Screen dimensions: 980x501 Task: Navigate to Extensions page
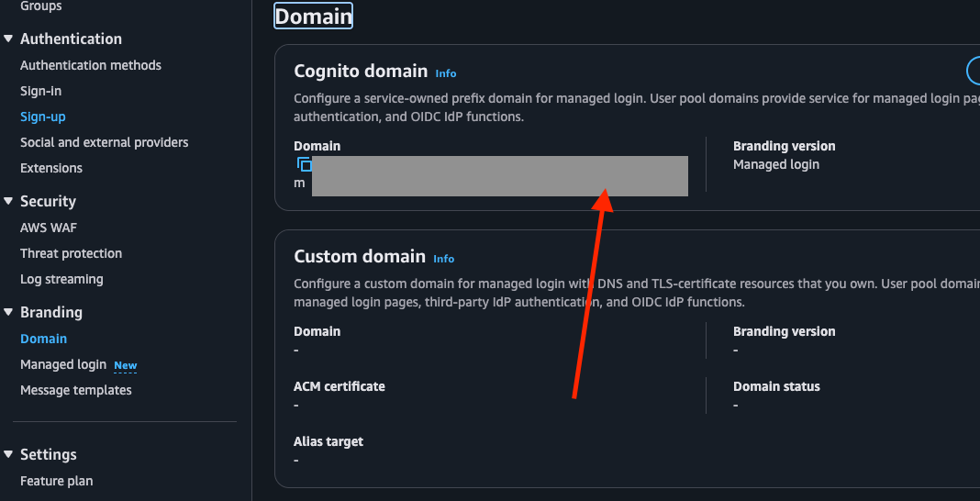pos(50,168)
